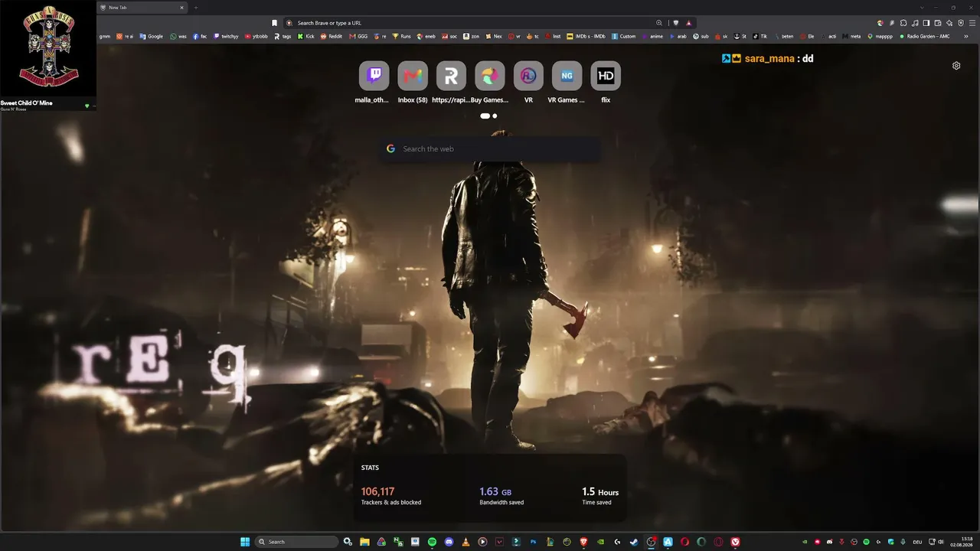Open the IMDb s - IMDb bookmark
The width and height of the screenshot is (980, 551).
click(586, 36)
